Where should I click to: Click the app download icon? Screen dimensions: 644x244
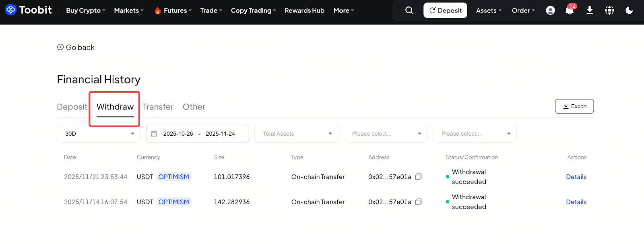tap(590, 10)
